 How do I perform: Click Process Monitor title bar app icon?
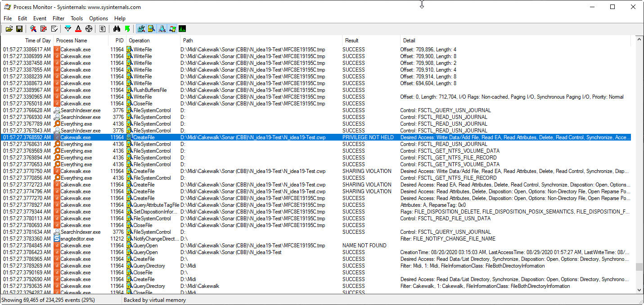point(7,7)
